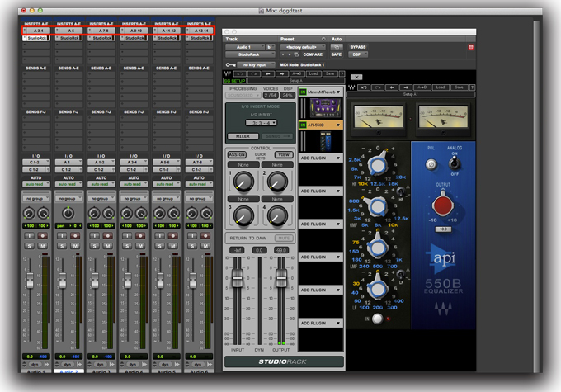
Task: Click the MIXER button in StudioRack
Action: pyautogui.click(x=243, y=136)
